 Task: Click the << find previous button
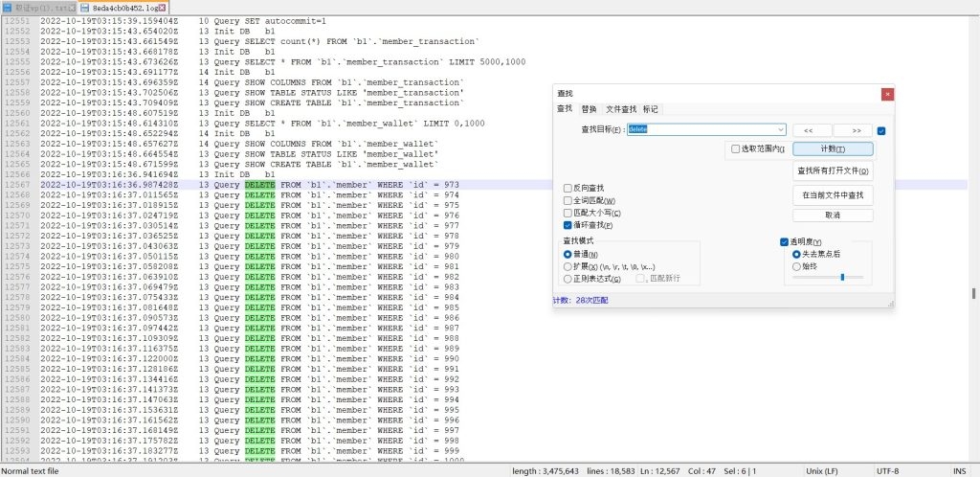(x=810, y=129)
